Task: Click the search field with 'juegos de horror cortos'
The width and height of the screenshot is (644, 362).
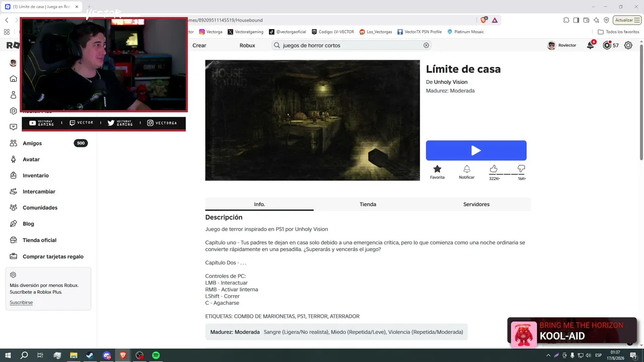Action: click(x=352, y=45)
